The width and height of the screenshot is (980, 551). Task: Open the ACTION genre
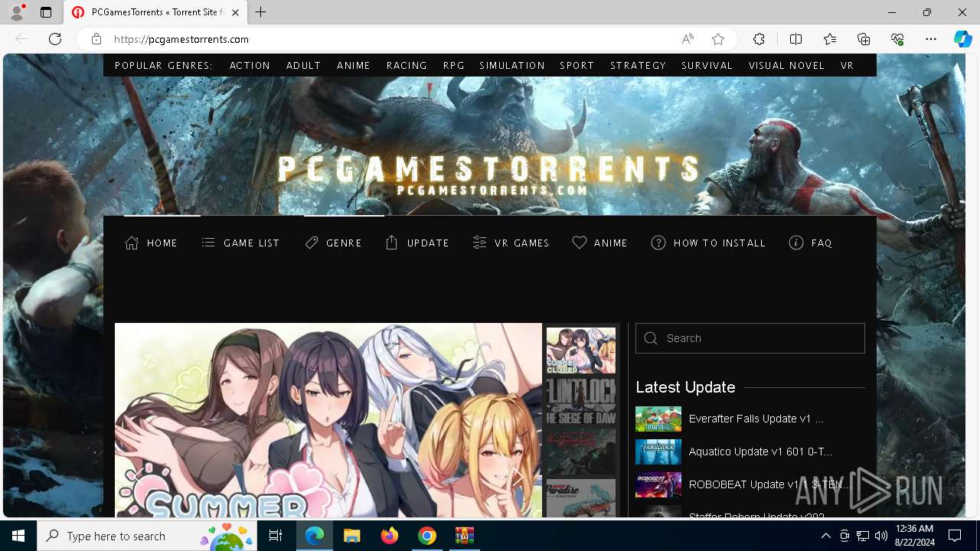pos(250,65)
